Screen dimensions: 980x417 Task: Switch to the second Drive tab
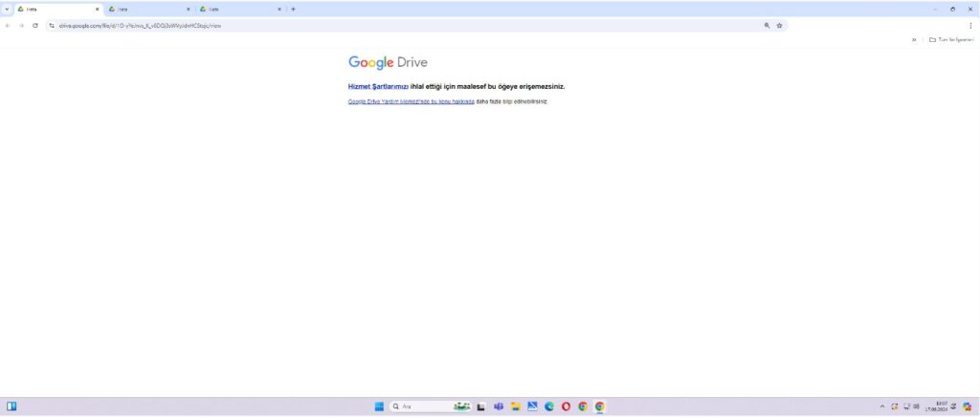click(144, 10)
